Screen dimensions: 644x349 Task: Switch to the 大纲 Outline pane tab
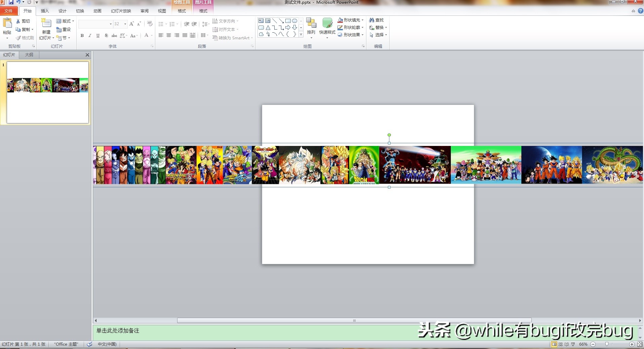coord(29,55)
